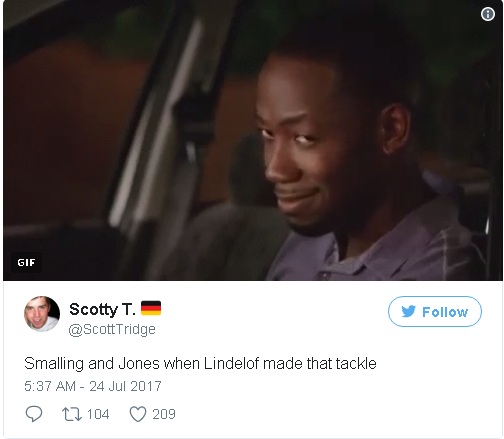
Task: Open the Scotty T. display name
Action: (102, 309)
